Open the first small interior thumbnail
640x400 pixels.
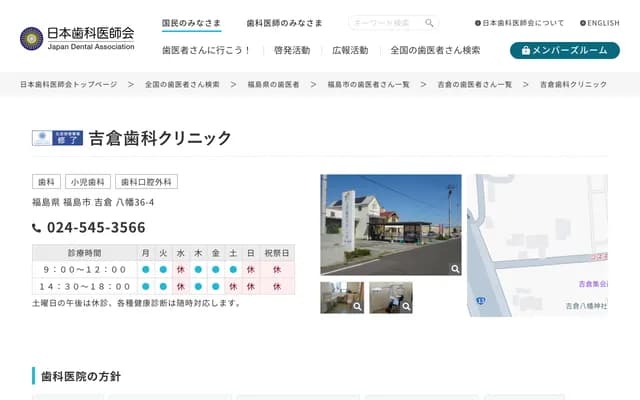342,298
